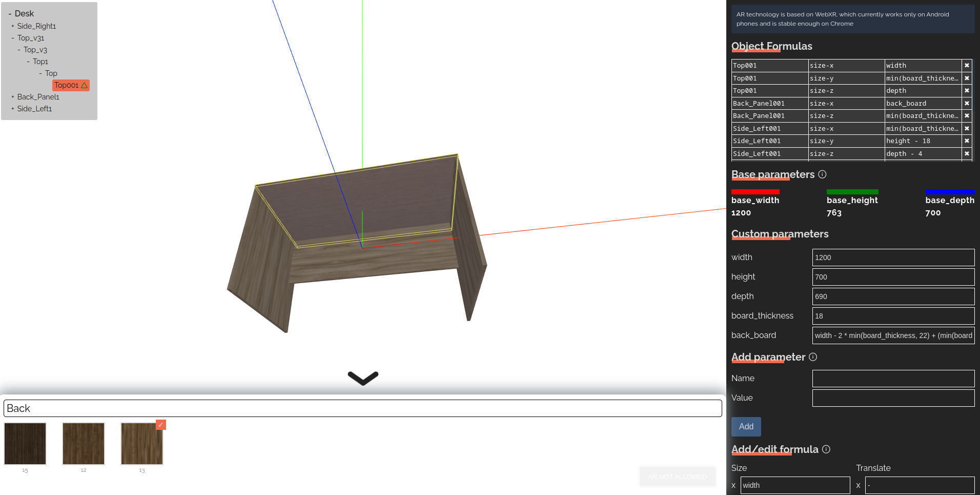This screenshot has height=495, width=980.
Task: Expand the Back_Panel1 tree node
Action: (x=13, y=97)
